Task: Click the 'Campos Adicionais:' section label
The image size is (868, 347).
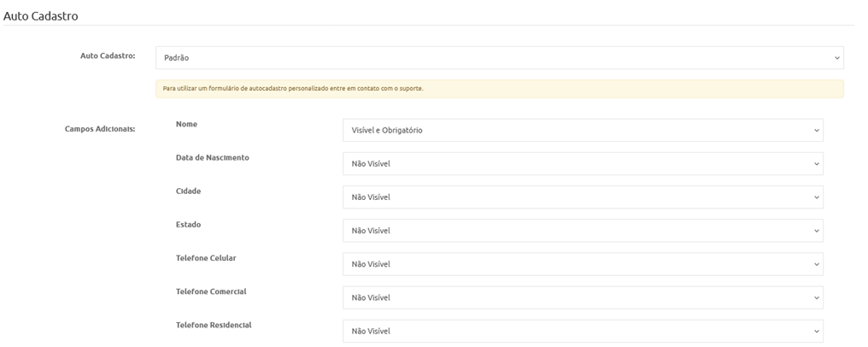Action: click(101, 130)
